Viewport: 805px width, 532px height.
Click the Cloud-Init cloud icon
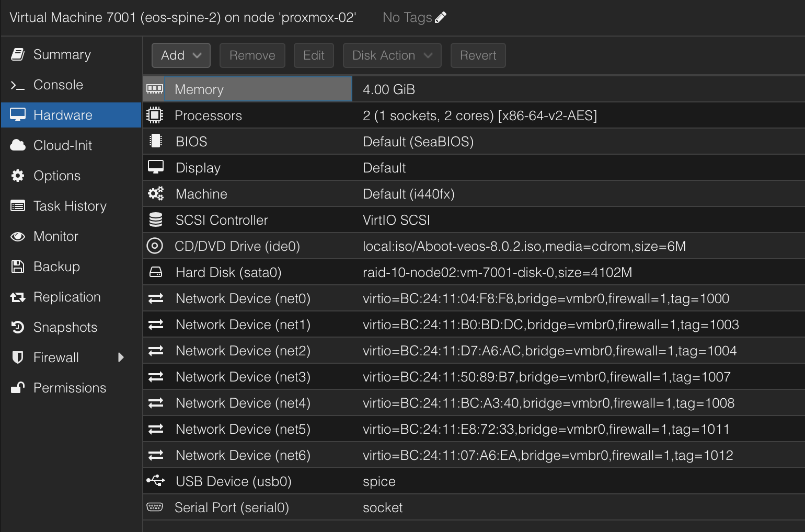[18, 145]
